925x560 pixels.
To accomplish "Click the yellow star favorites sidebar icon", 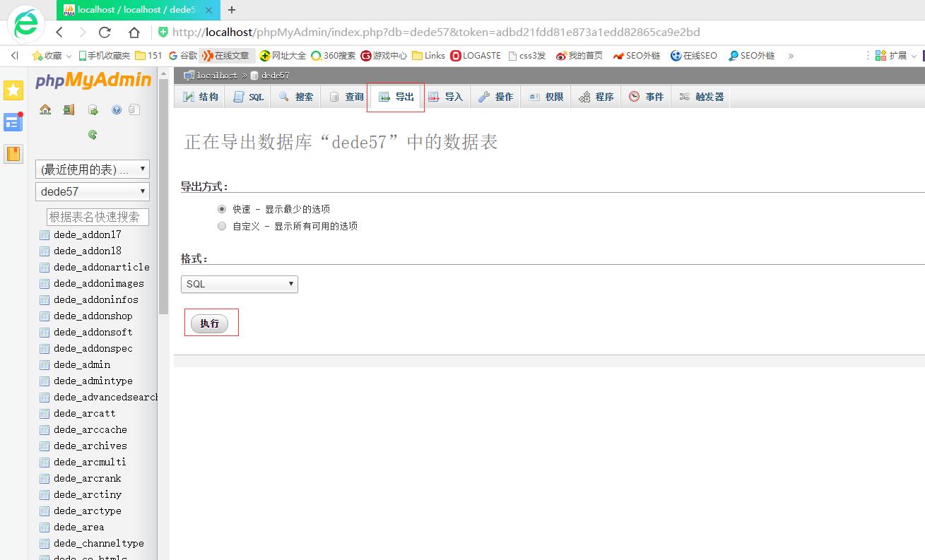I will coord(13,90).
